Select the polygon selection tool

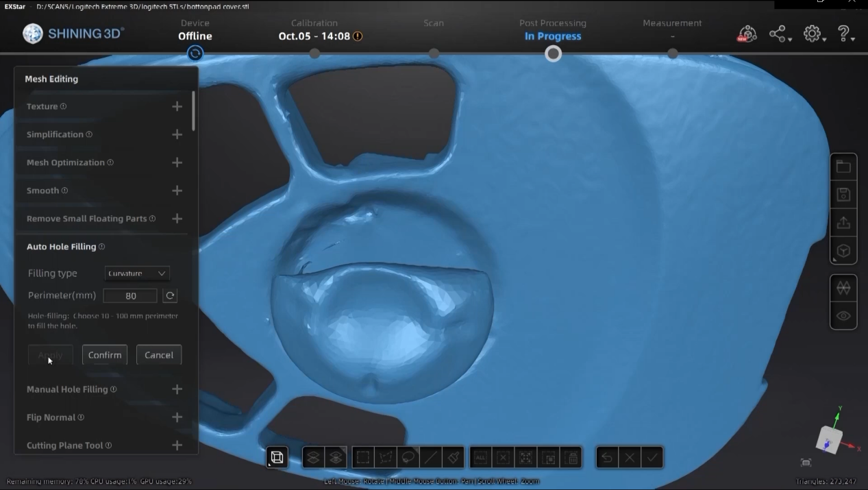pyautogui.click(x=386, y=457)
